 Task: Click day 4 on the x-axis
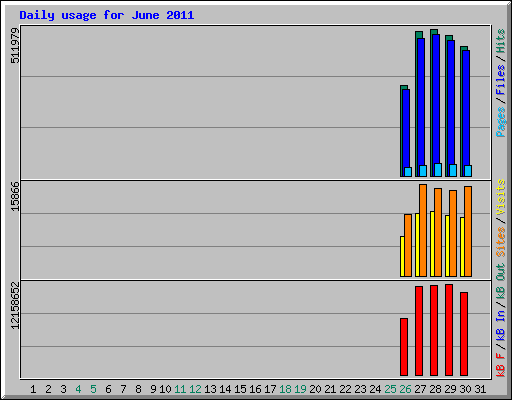click(78, 389)
